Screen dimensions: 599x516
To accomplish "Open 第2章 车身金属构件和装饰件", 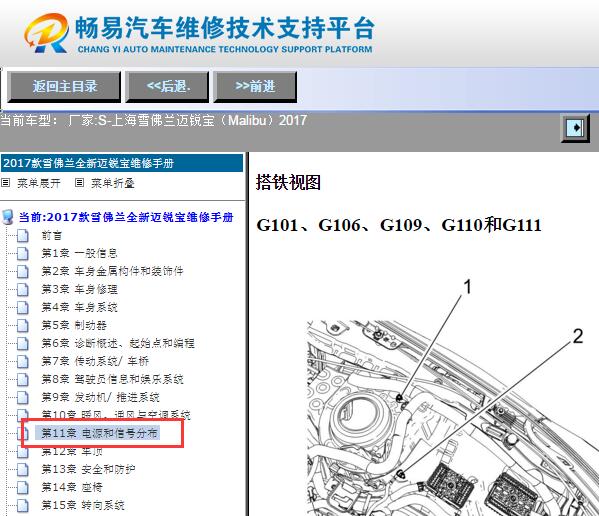I will (112, 271).
